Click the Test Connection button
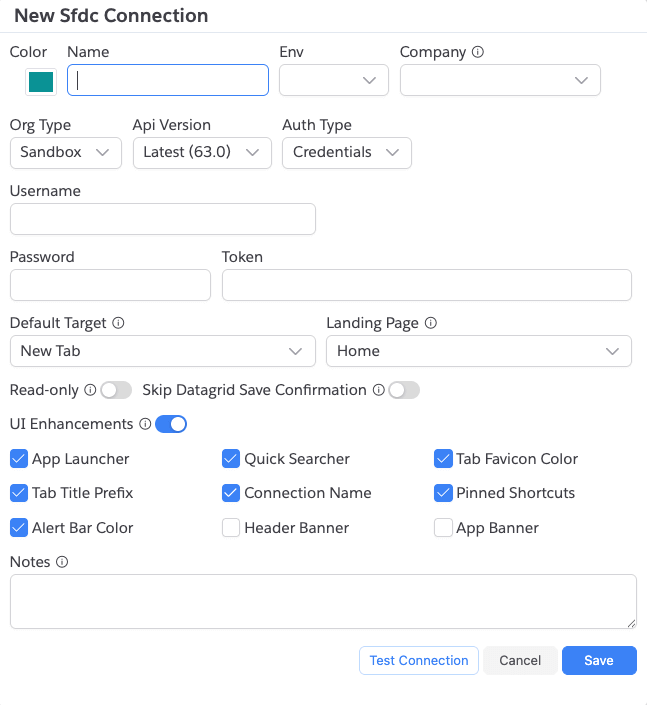The width and height of the screenshot is (647, 705). [x=419, y=660]
